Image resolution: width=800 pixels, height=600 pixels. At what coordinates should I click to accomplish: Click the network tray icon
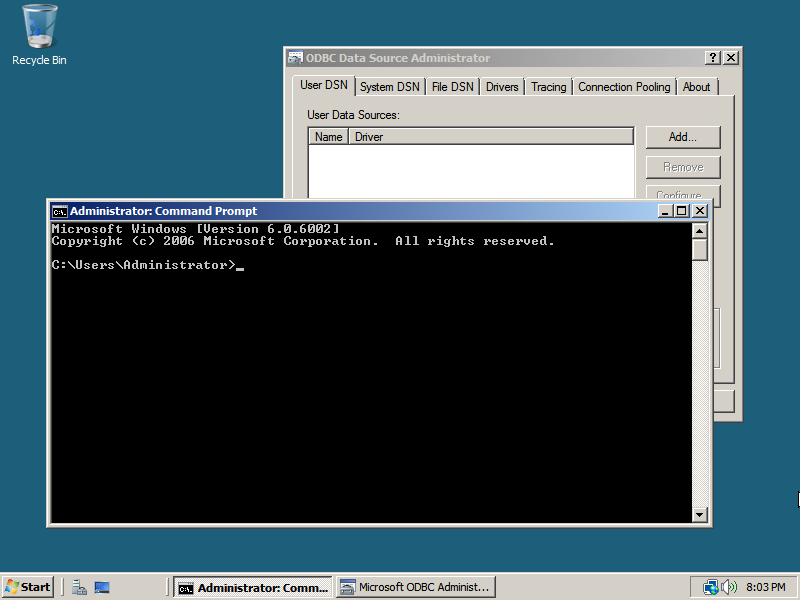tap(710, 587)
